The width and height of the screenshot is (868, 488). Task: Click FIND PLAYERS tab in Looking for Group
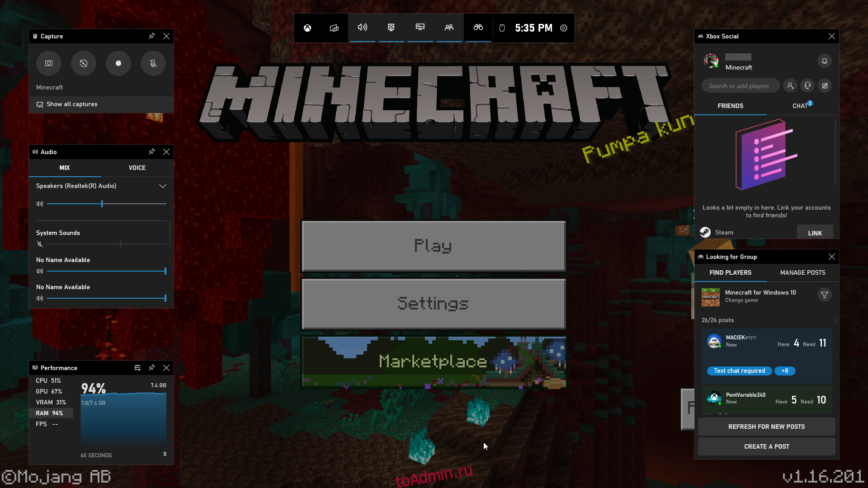click(x=730, y=272)
